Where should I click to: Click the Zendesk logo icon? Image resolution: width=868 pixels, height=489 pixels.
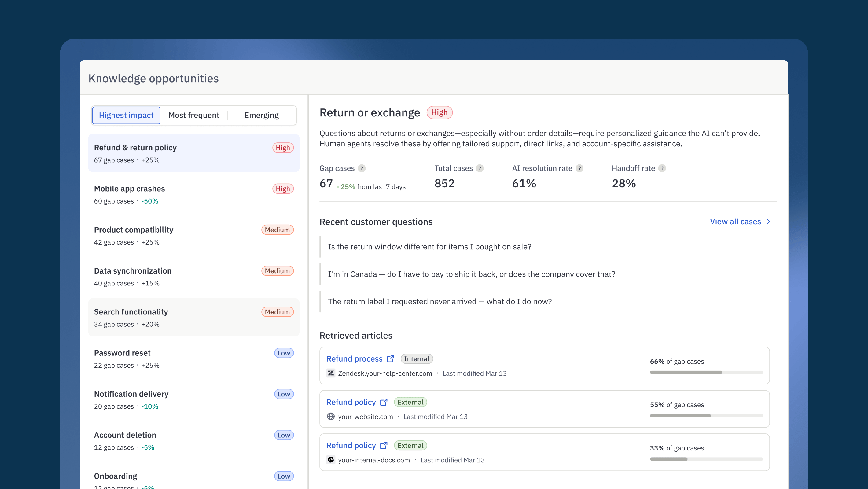(x=331, y=373)
